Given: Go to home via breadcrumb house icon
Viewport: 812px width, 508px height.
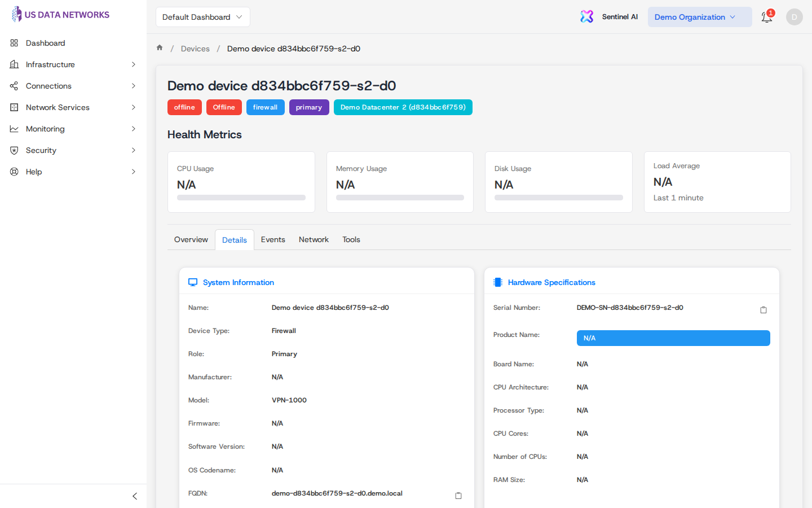Looking at the screenshot, I should point(160,48).
